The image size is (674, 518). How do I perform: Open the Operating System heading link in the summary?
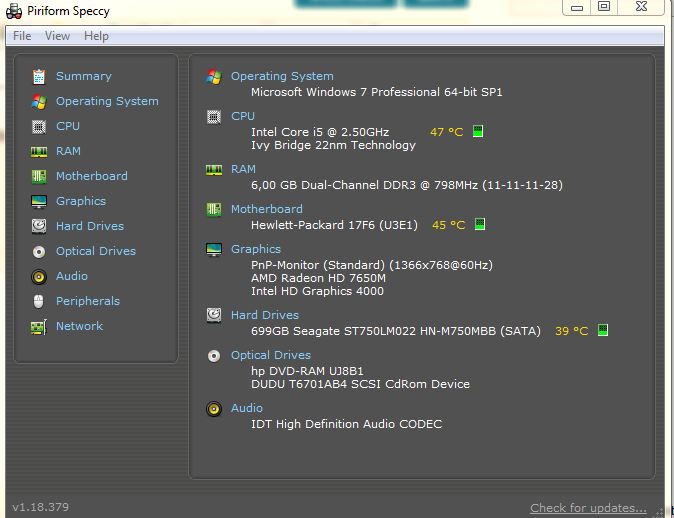tap(282, 76)
